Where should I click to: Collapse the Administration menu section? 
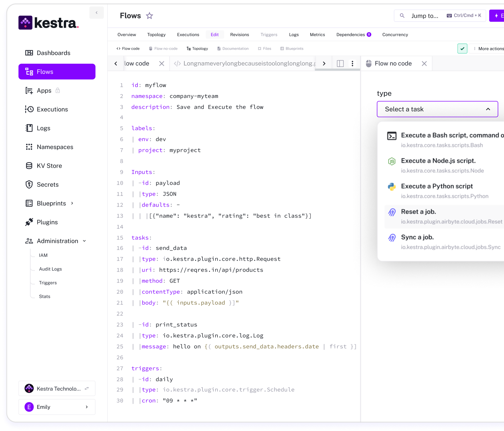coord(84,241)
